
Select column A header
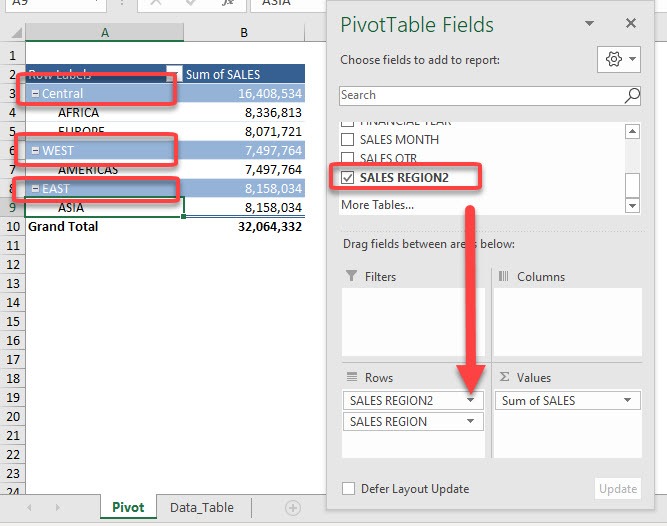(x=105, y=32)
